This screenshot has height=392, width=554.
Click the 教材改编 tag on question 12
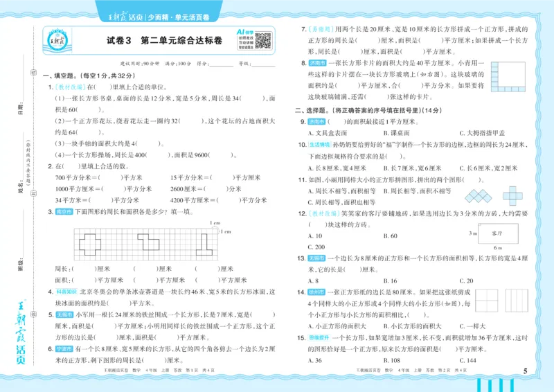click(x=324, y=213)
